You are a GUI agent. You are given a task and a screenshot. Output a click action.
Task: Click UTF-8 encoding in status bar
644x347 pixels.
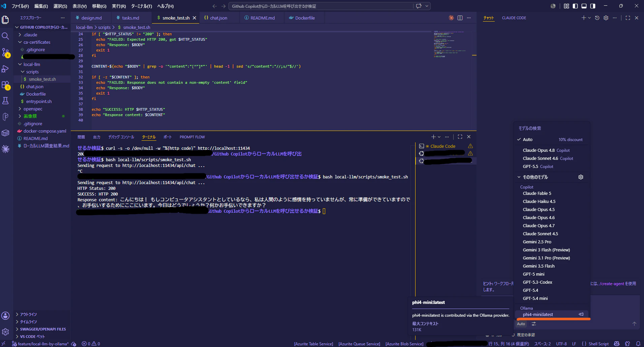coord(561,344)
